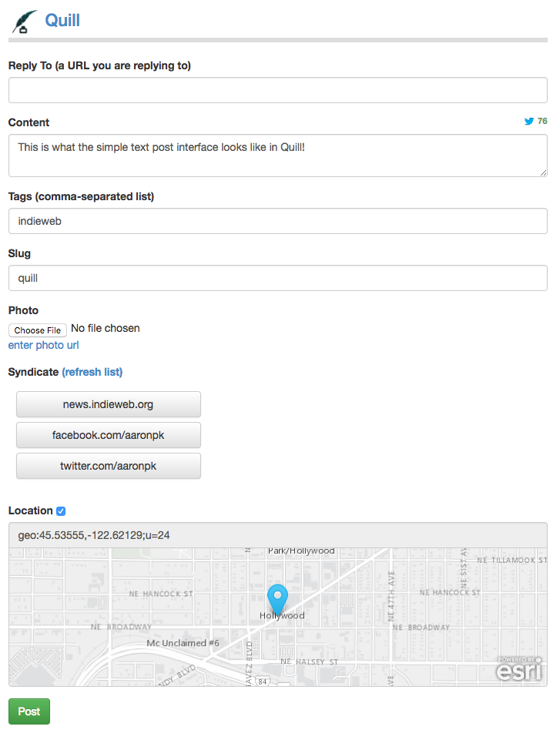Click the Choose File button

coord(38,330)
